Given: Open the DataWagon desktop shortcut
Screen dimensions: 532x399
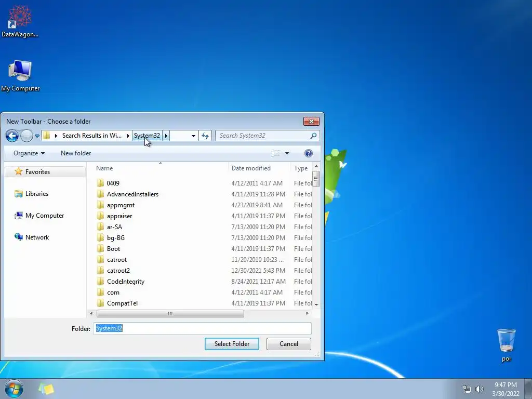Looking at the screenshot, I should (x=20, y=21).
